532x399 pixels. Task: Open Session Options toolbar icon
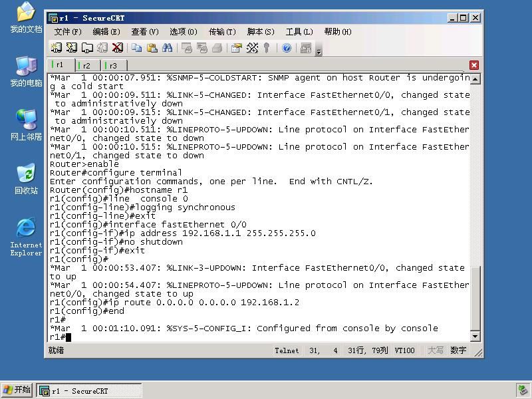(237, 48)
